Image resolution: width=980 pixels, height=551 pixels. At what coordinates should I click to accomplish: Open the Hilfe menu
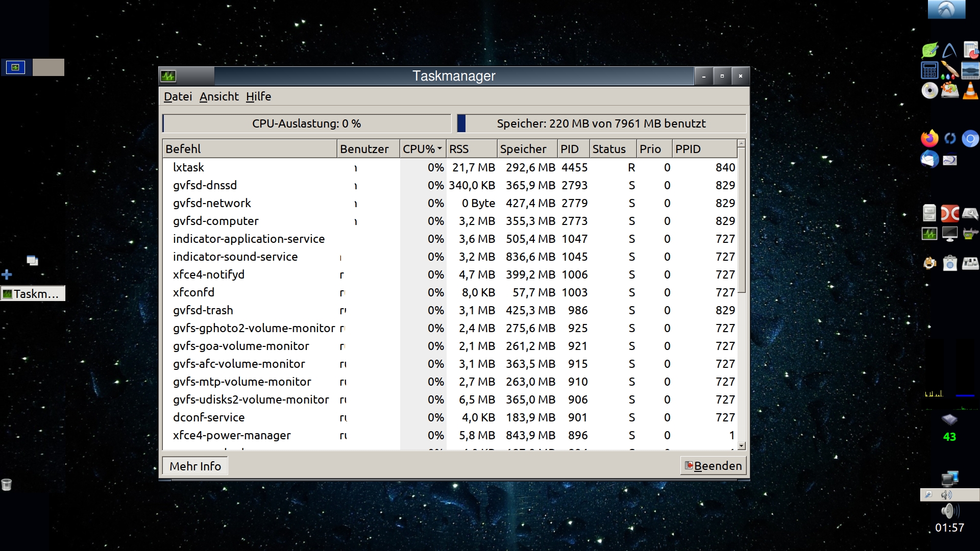[258, 96]
